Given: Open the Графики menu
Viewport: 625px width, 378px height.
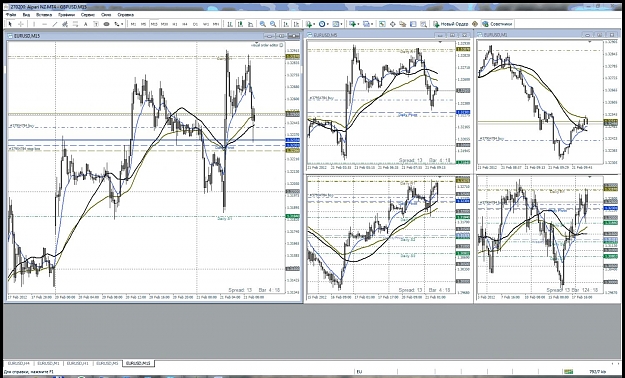Looking at the screenshot, I should [x=66, y=14].
